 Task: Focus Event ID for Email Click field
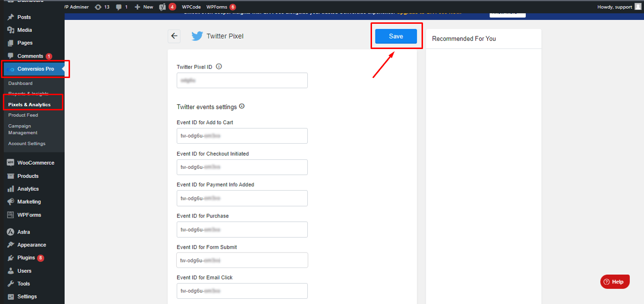pos(242,291)
